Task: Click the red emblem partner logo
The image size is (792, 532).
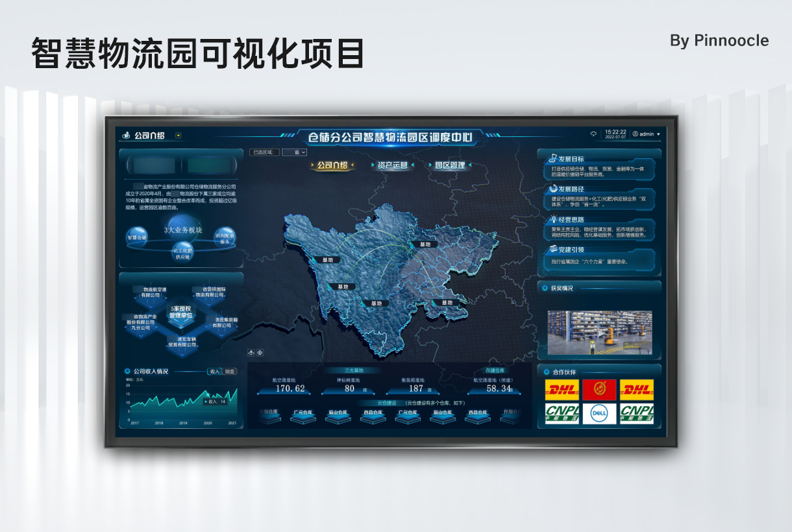Action: tap(599, 390)
